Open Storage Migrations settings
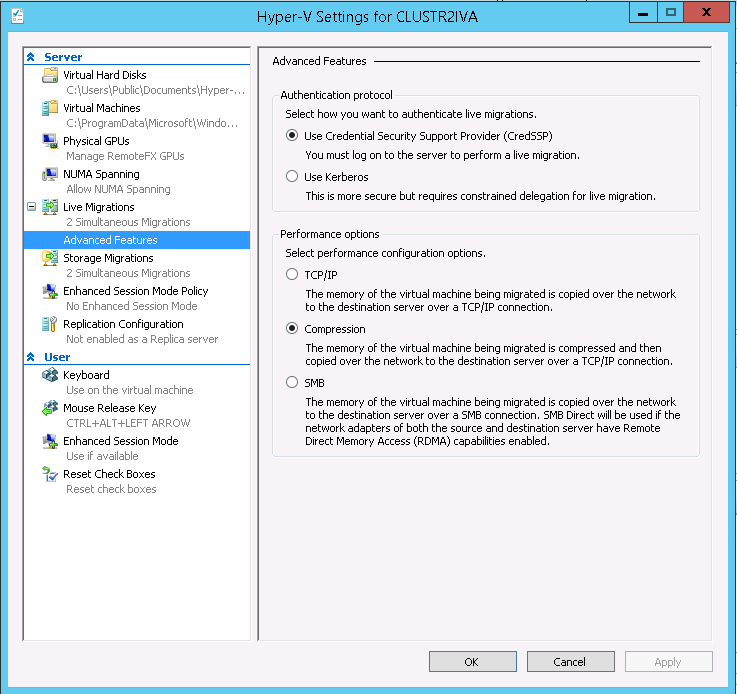 coord(108,258)
